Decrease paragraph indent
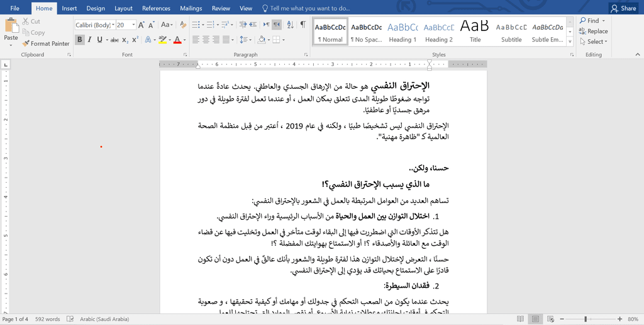The width and height of the screenshot is (644, 325). (243, 25)
